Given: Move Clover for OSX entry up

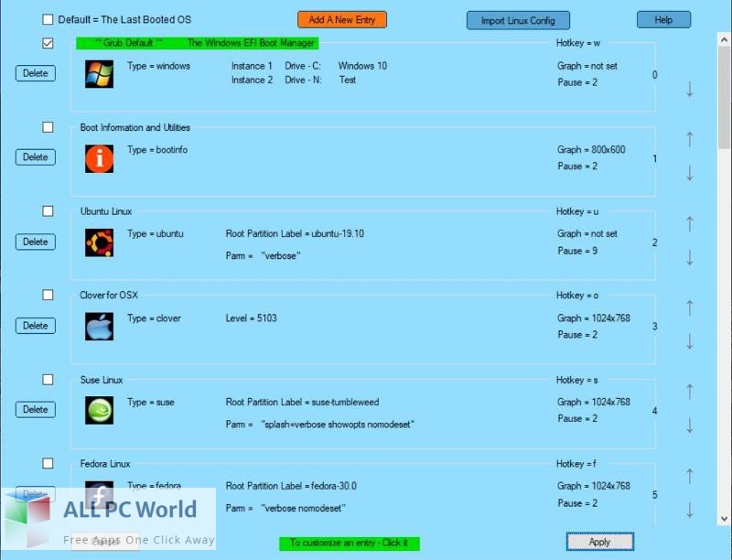Looking at the screenshot, I should click(x=690, y=307).
